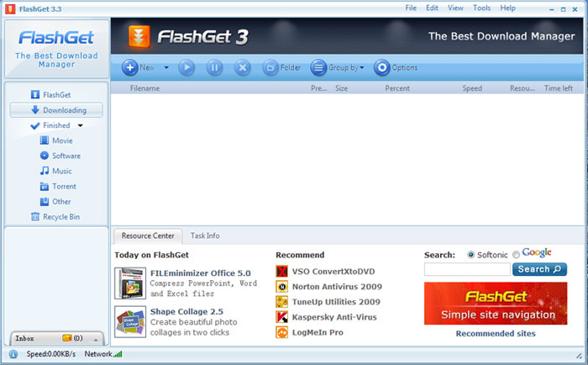Collapse the Finished category arrow
Viewport: 588px width, 365px height.
coord(80,125)
